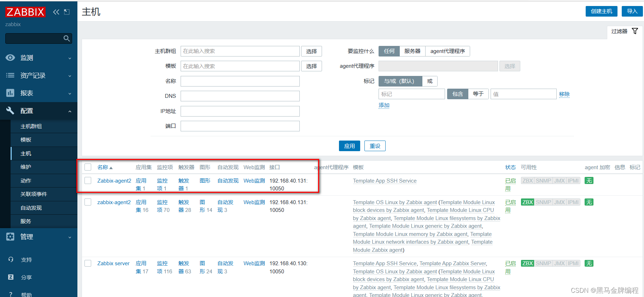
Task: Click the ZABBIX logo
Action: (x=25, y=12)
